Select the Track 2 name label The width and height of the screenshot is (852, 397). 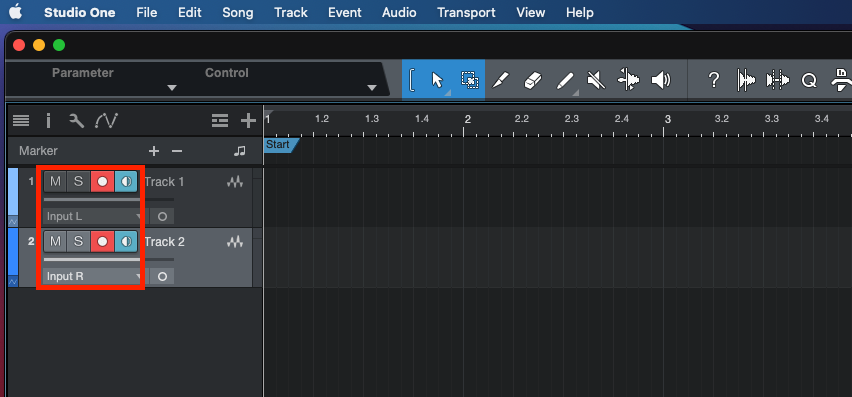(165, 242)
